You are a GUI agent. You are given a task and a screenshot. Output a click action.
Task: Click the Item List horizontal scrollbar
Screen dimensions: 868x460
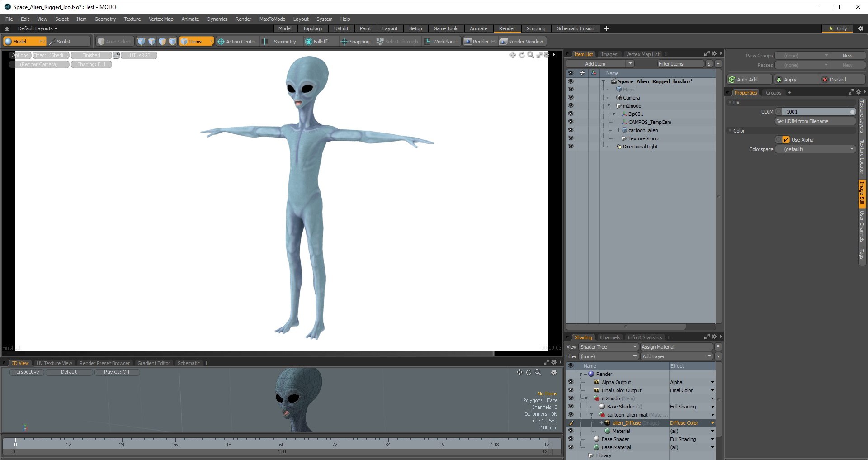pos(626,327)
